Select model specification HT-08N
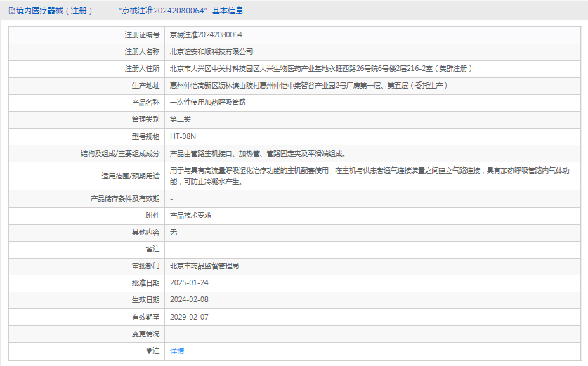The image size is (588, 366). click(183, 136)
